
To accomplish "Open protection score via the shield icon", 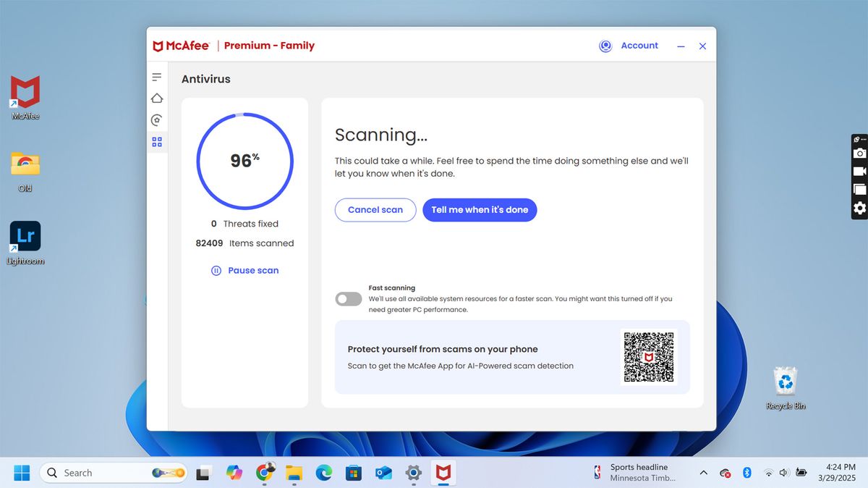I will click(156, 120).
